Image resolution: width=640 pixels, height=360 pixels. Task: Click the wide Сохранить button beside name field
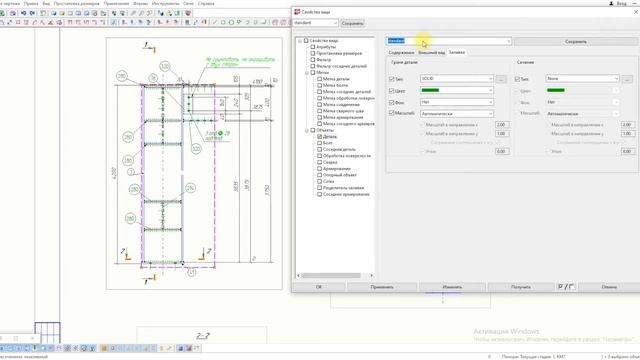[x=576, y=42]
